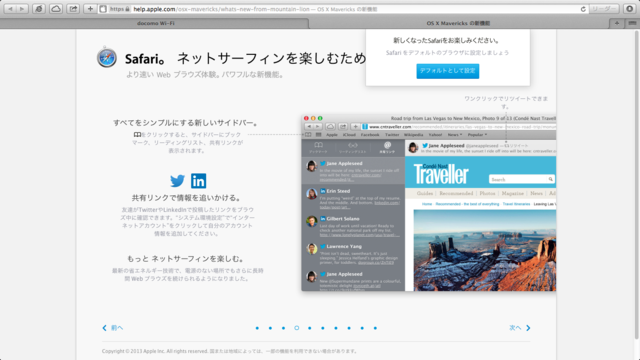Screen dimensions: 640x360
Task: Click the ワンクリックでリツイートできます caption
Action: (506, 102)
